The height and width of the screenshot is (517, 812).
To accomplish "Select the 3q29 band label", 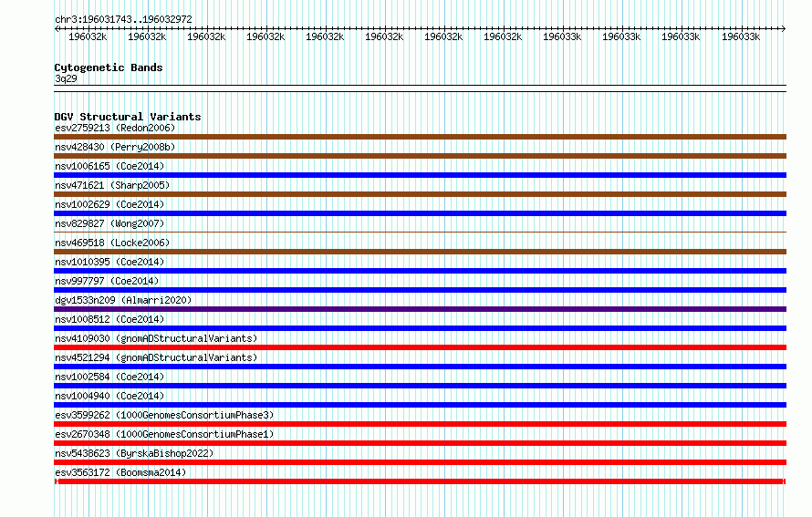I will point(66,78).
